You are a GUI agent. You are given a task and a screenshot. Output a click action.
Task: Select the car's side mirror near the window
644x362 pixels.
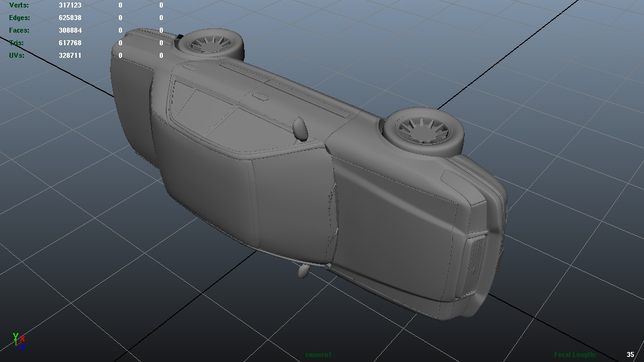[300, 128]
